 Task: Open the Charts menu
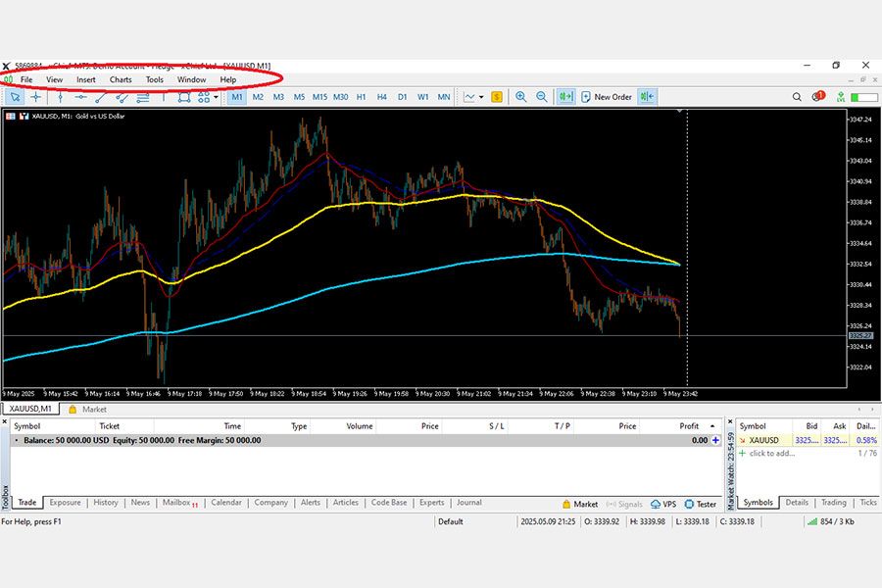point(121,80)
